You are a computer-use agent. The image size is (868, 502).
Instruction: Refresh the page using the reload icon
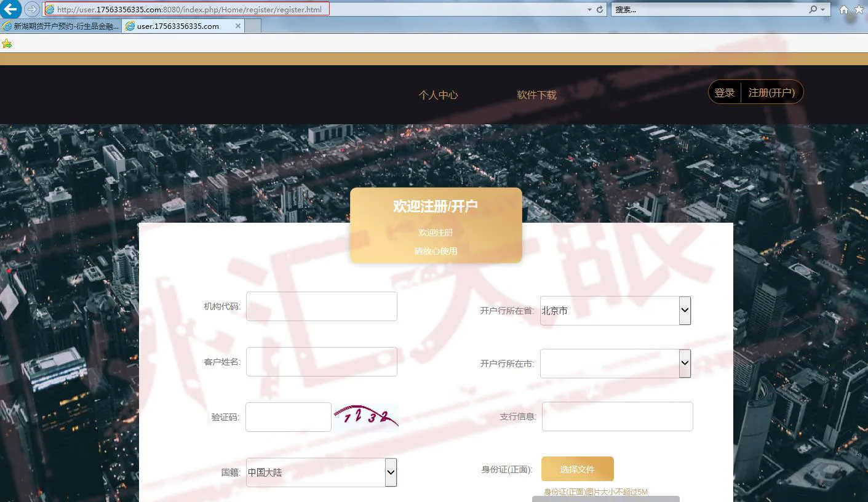[x=600, y=9]
